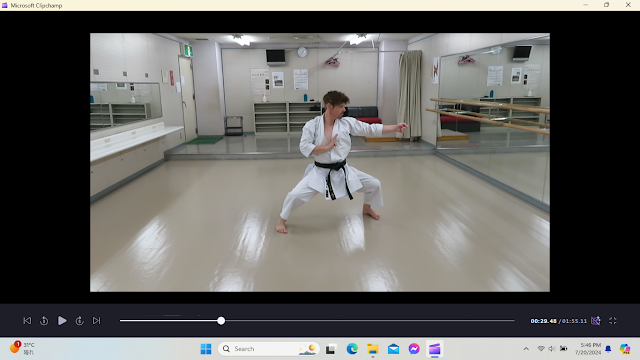Open the Mail app on taskbar
The height and width of the screenshot is (360, 640).
point(393,349)
